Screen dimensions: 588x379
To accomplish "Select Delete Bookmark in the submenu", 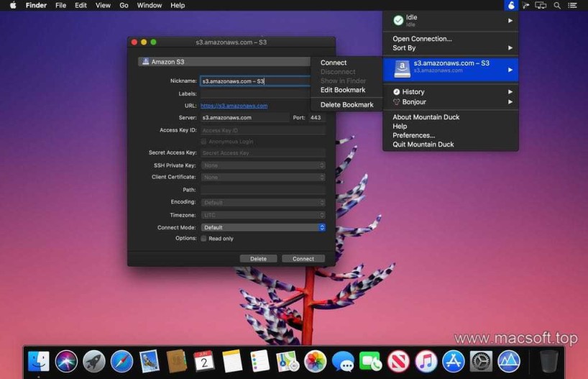I will [x=346, y=105].
